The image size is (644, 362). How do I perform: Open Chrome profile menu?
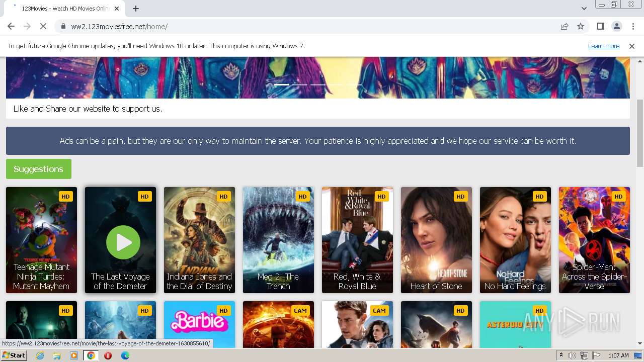click(x=616, y=26)
